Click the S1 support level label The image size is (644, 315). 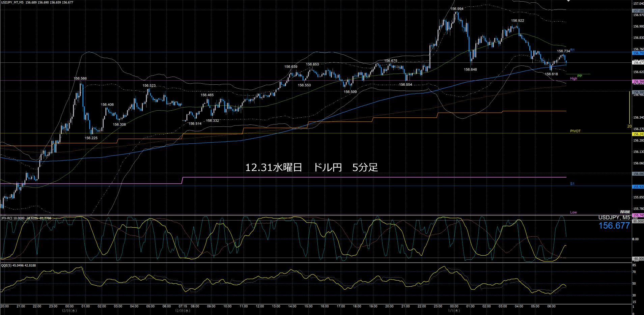pos(572,184)
